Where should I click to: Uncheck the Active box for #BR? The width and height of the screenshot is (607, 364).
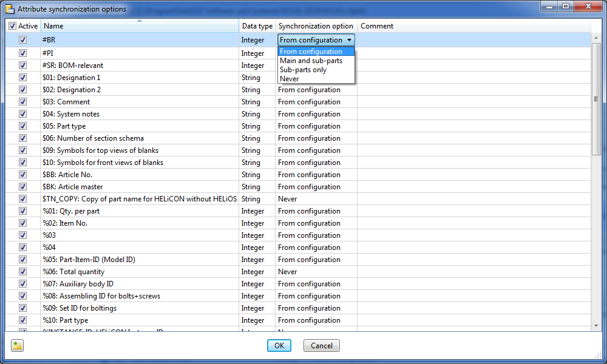pyautogui.click(x=23, y=40)
